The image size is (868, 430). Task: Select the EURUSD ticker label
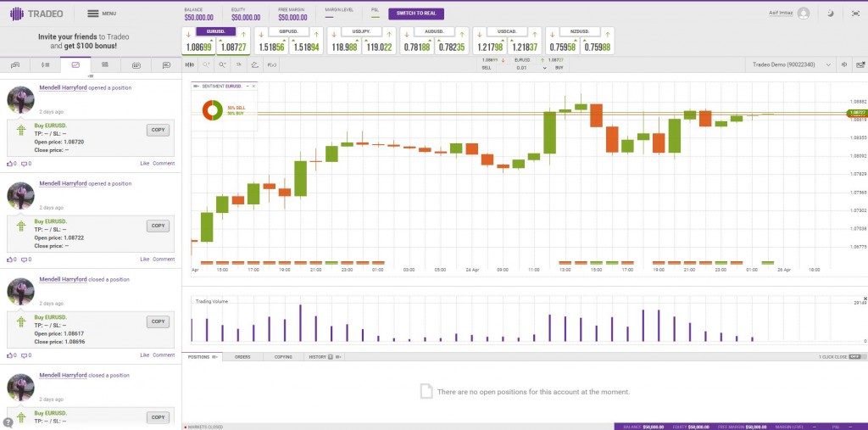pos(216,31)
